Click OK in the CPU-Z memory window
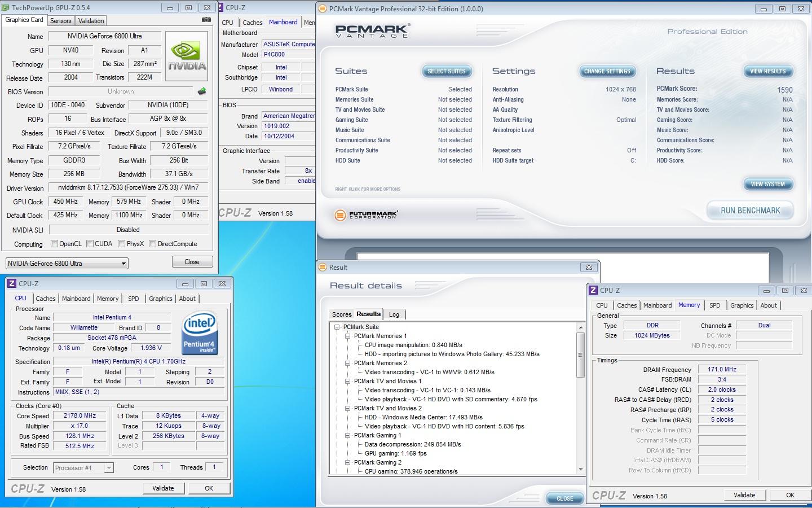This screenshot has height=508, width=812. point(790,495)
